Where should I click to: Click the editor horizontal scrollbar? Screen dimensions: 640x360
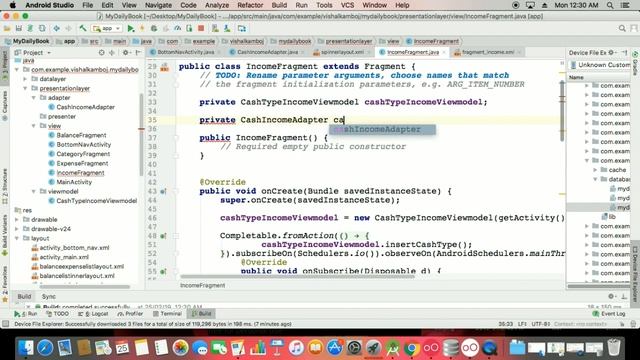[297, 276]
